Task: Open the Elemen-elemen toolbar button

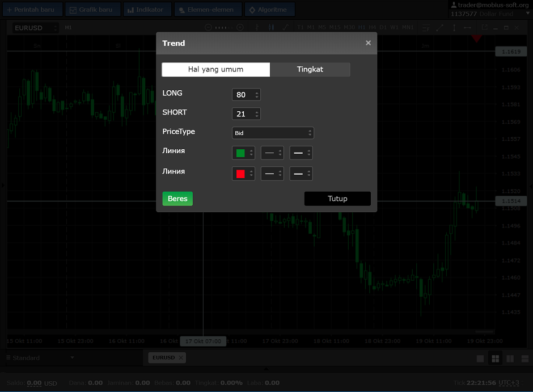Action: click(208, 10)
